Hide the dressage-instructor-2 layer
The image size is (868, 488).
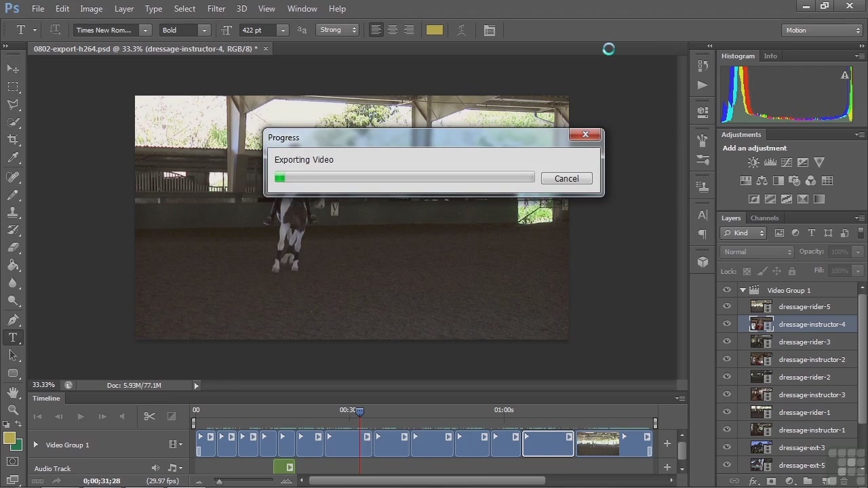tap(727, 359)
